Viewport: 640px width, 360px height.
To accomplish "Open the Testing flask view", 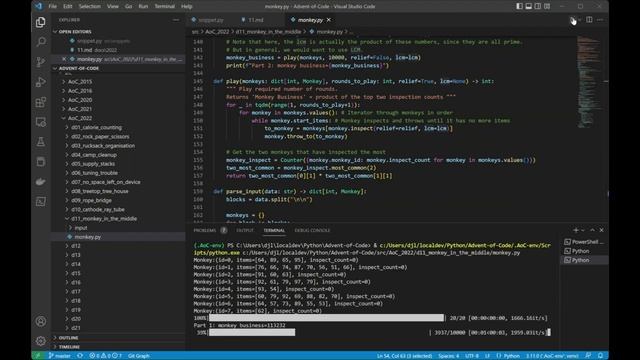I will [40, 142].
